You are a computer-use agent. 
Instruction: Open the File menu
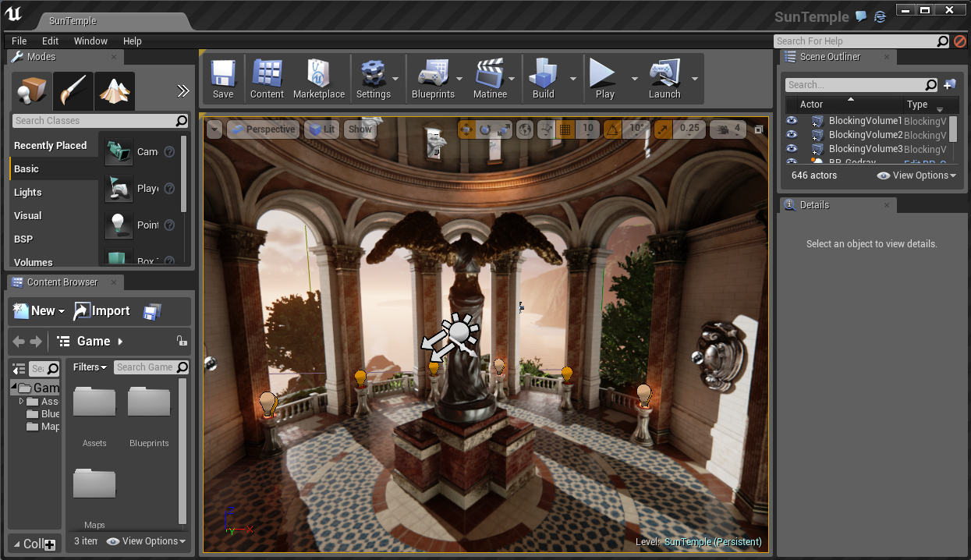(19, 41)
